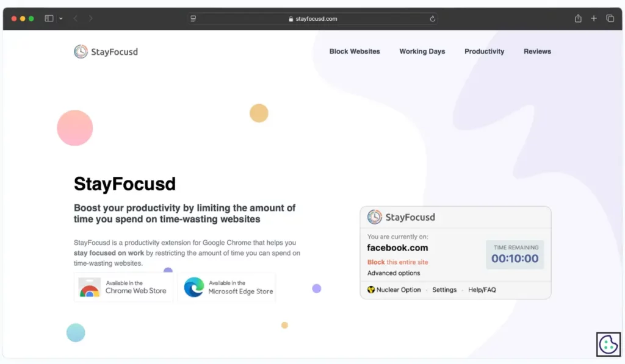625x364 pixels.
Task: Click the padlock icon beside stayfocusd.com
Action: point(291,19)
